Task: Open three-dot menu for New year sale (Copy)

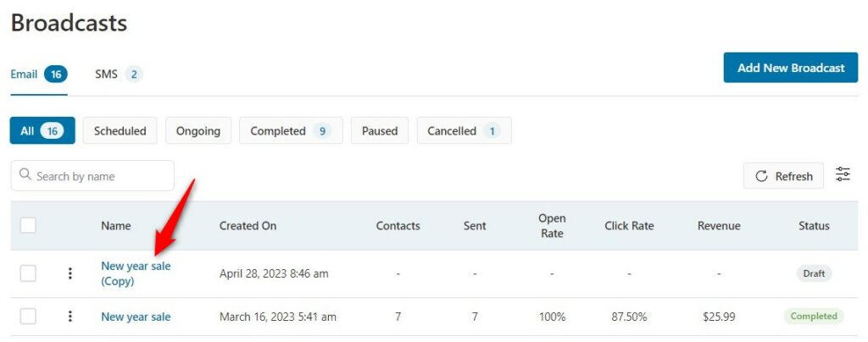Action: pos(70,273)
